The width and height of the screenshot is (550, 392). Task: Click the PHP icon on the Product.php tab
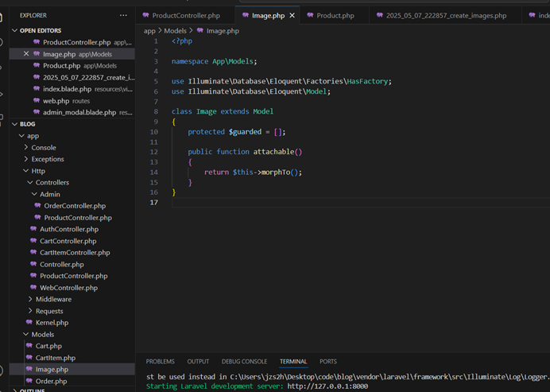coord(310,15)
